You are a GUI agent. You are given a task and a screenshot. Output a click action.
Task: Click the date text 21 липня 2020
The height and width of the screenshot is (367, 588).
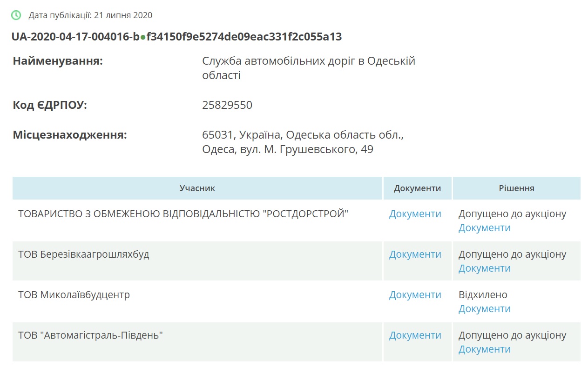(123, 15)
